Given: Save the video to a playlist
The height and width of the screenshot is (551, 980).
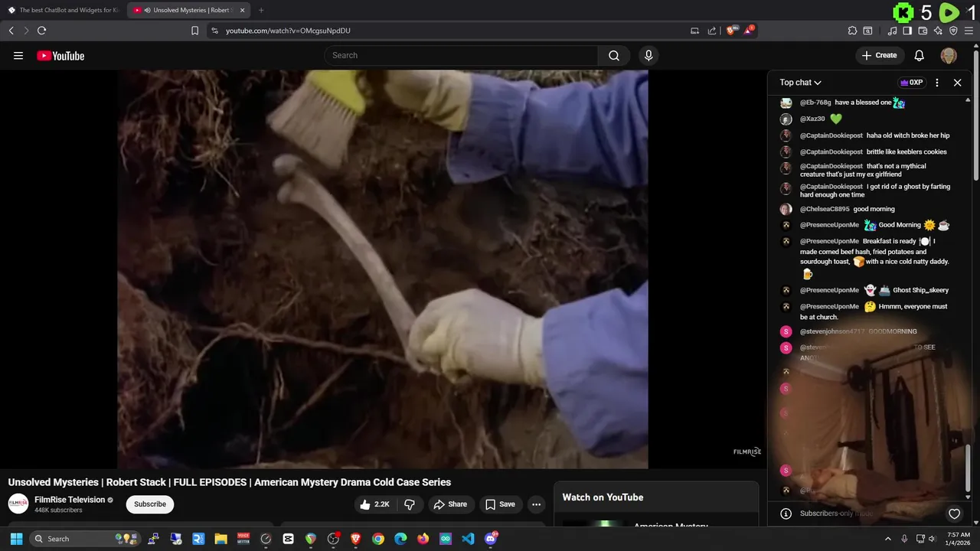Looking at the screenshot, I should pos(500,504).
